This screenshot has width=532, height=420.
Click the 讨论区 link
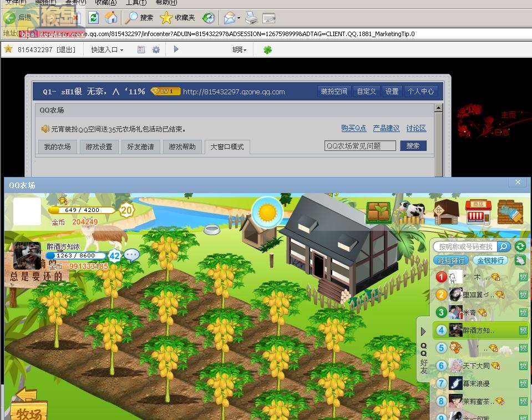(416, 128)
